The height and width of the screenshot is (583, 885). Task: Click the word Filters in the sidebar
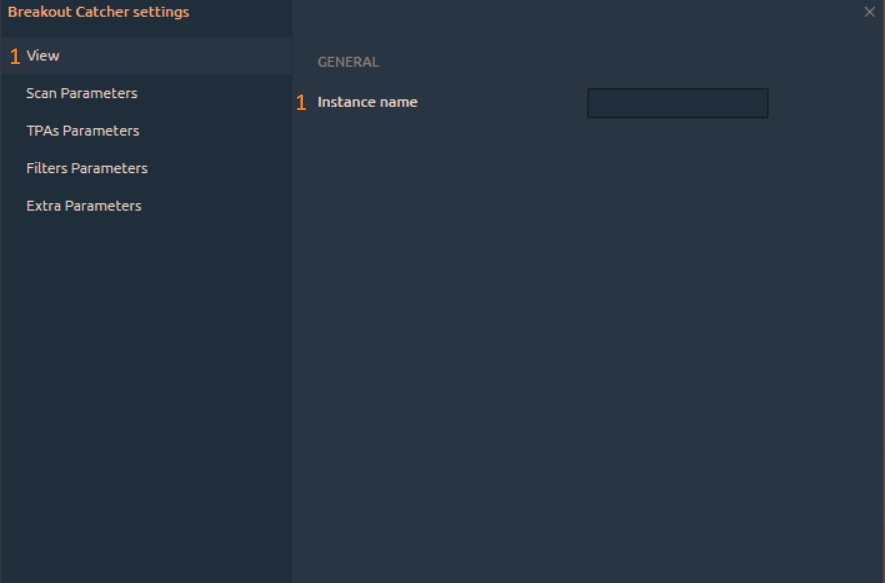click(x=46, y=168)
